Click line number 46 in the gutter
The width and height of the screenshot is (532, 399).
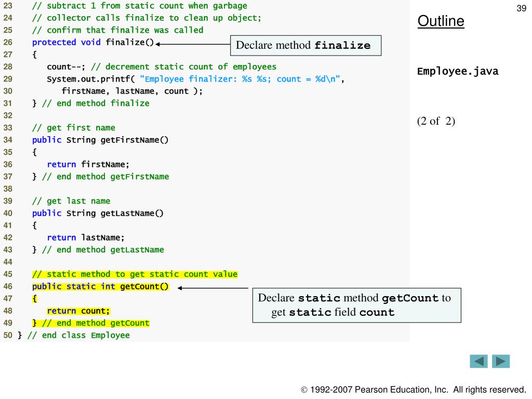8,286
